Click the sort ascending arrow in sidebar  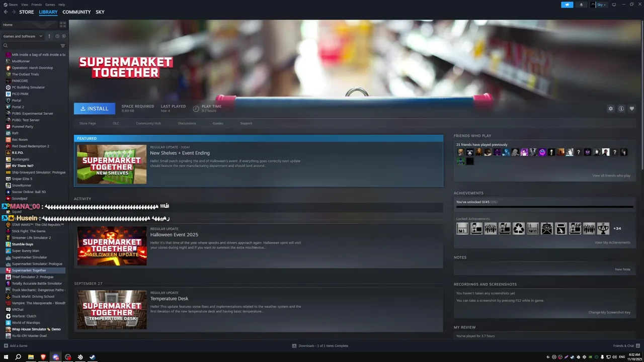click(49, 36)
